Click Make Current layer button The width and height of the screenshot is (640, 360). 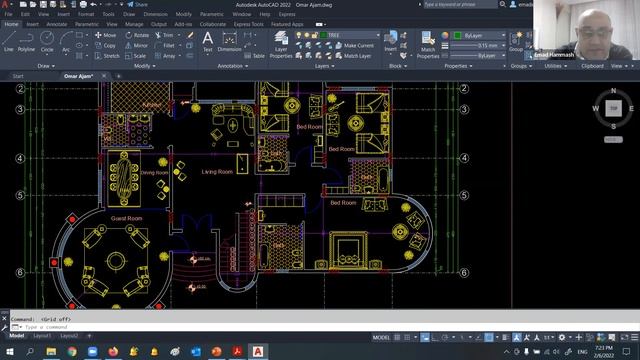(x=355, y=45)
